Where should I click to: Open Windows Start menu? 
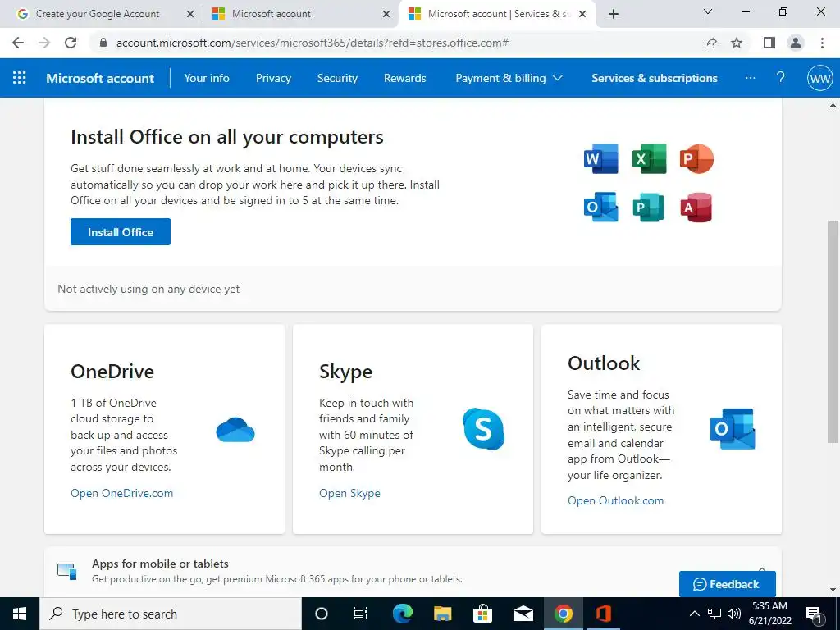click(20, 614)
